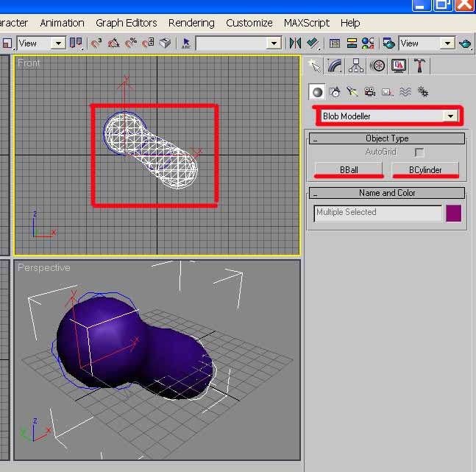This screenshot has height=472, width=476.
Task: Open the MAXScript menu
Action: pyautogui.click(x=307, y=23)
